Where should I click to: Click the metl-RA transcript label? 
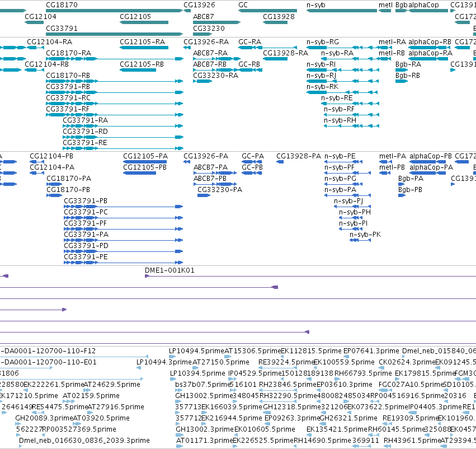coord(392,41)
